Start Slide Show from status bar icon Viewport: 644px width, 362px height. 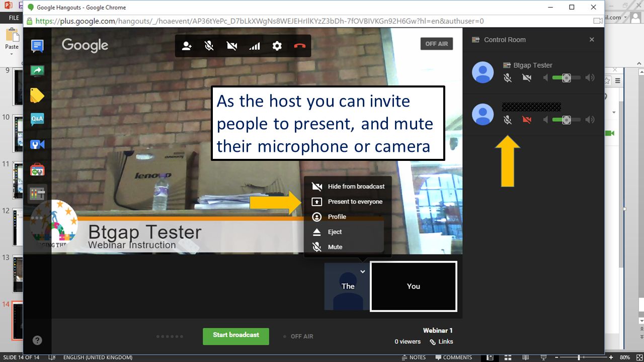tap(545, 357)
